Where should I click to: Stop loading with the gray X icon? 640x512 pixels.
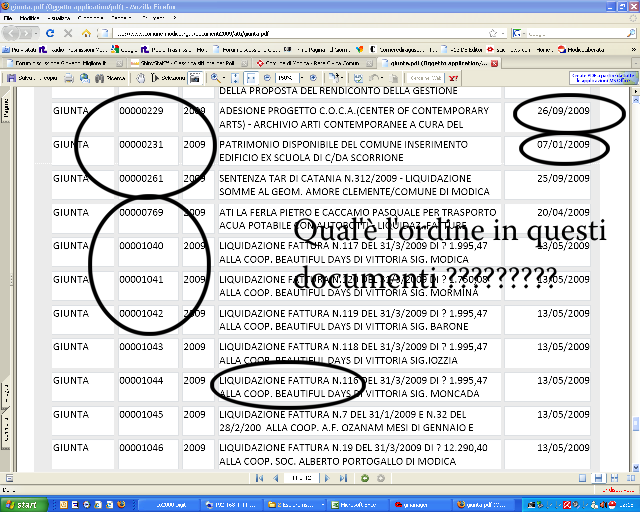point(68,33)
